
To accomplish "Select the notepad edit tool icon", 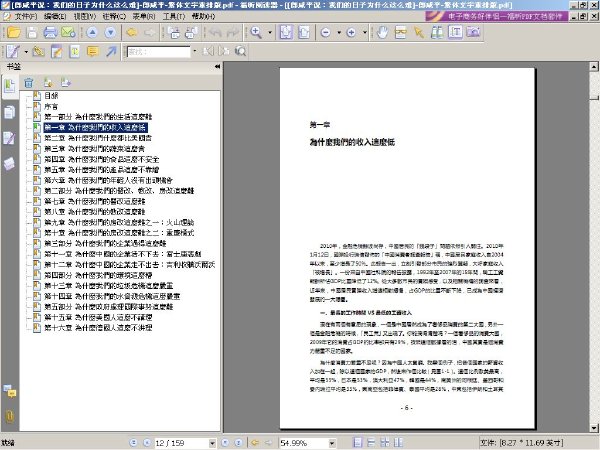I will 57,51.
